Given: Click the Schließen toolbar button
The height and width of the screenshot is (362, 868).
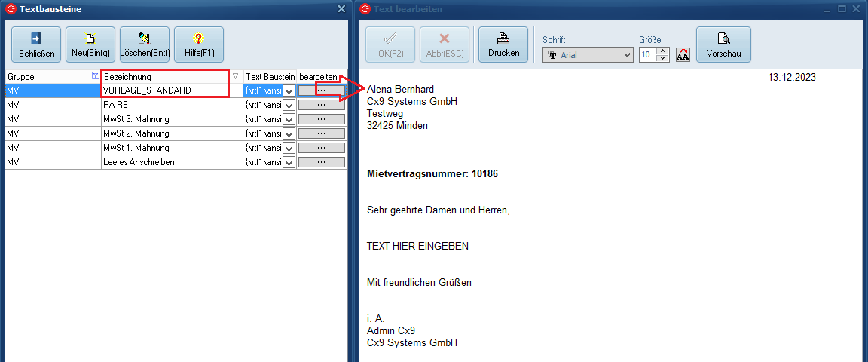Looking at the screenshot, I should pos(36,44).
